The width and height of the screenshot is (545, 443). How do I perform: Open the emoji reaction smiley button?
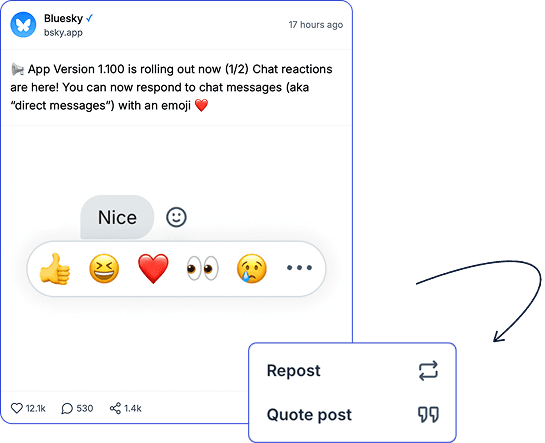coord(176,218)
